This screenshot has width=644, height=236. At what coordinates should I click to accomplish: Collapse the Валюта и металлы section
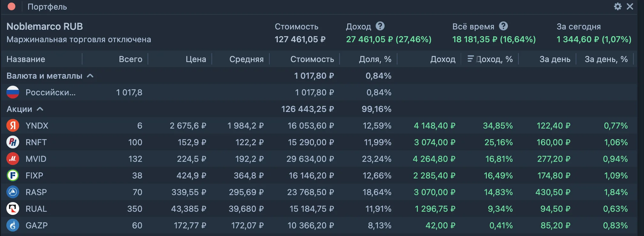[90, 76]
